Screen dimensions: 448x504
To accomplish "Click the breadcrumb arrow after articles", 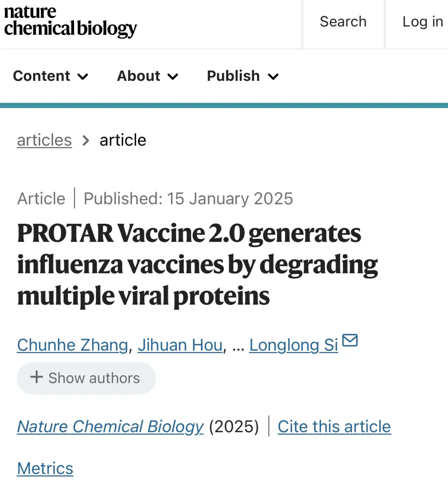I will [x=86, y=141].
